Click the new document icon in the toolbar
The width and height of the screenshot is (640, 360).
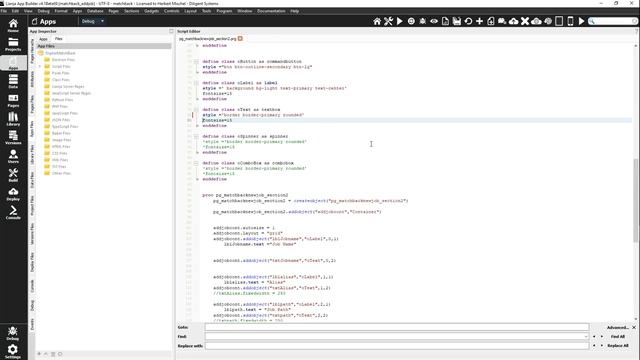445,21
